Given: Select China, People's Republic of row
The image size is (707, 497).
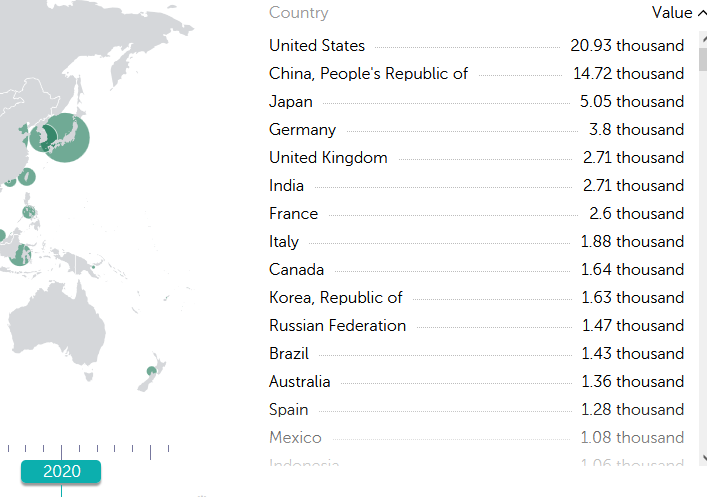Looking at the screenshot, I should click(476, 74).
